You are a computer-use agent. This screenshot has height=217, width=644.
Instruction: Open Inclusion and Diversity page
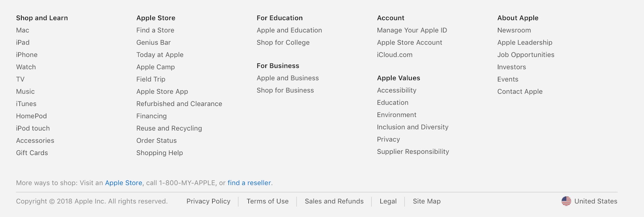(x=412, y=127)
